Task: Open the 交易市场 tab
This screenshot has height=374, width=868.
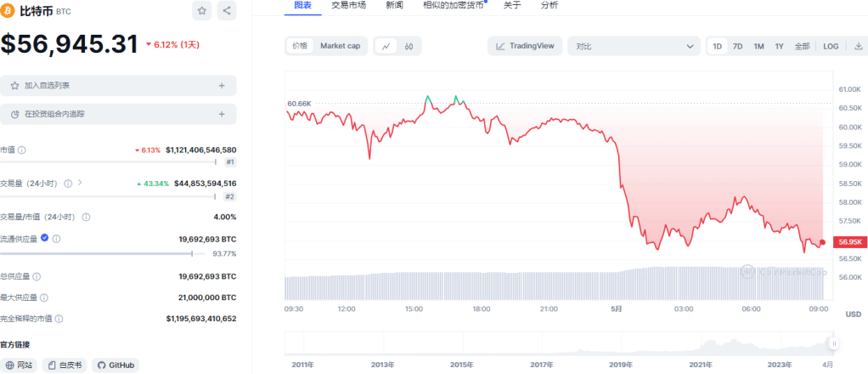Action: tap(348, 6)
